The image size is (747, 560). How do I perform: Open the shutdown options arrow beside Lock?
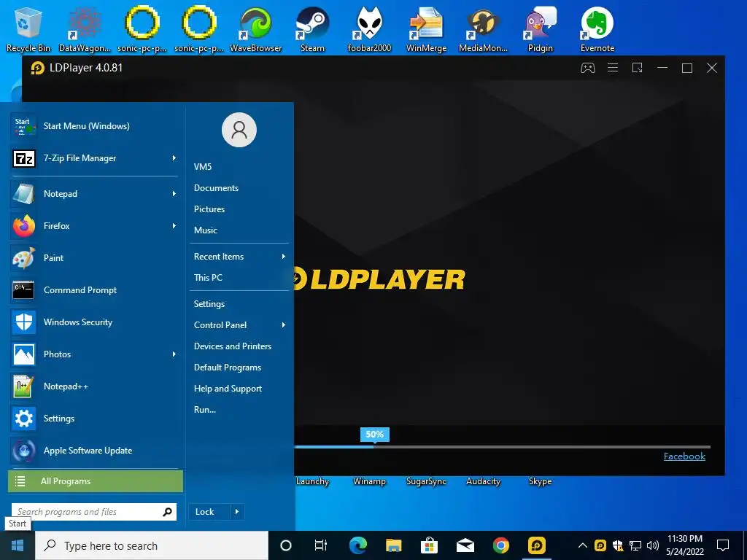pyautogui.click(x=237, y=512)
